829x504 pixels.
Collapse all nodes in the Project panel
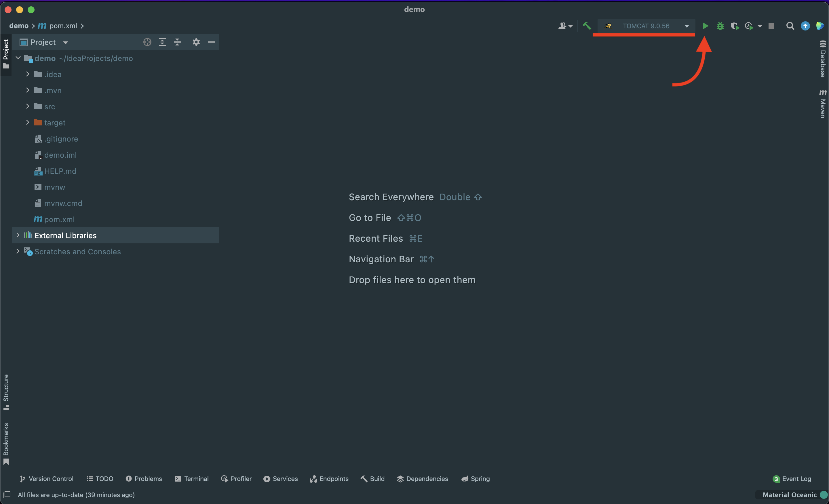[177, 42]
